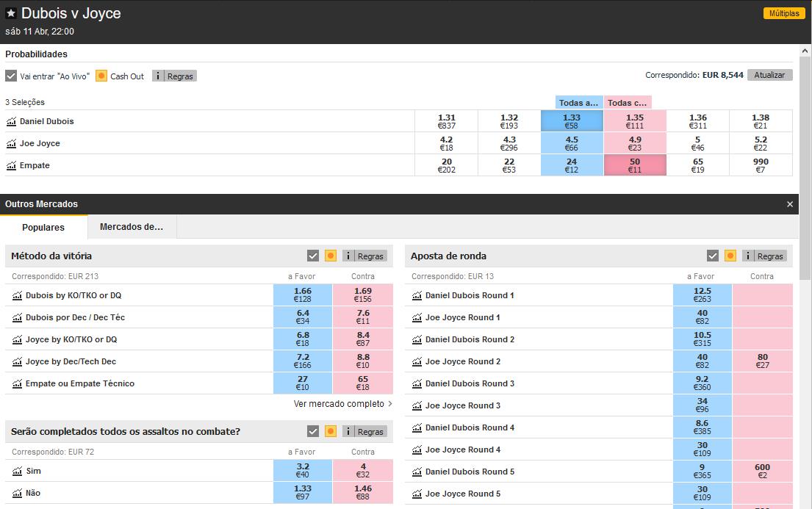Viewport: 812px width, 509px height.
Task: Click odds 990 for Empate
Action: point(761,165)
